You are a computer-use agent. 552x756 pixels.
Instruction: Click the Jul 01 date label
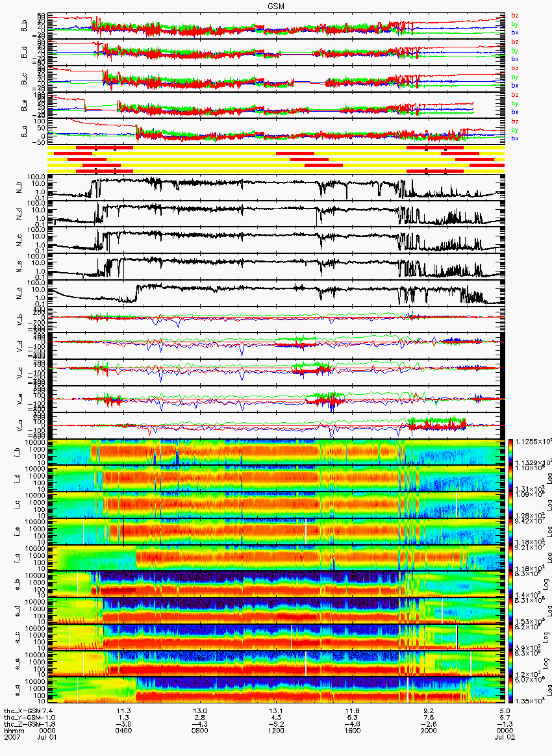tap(47, 738)
